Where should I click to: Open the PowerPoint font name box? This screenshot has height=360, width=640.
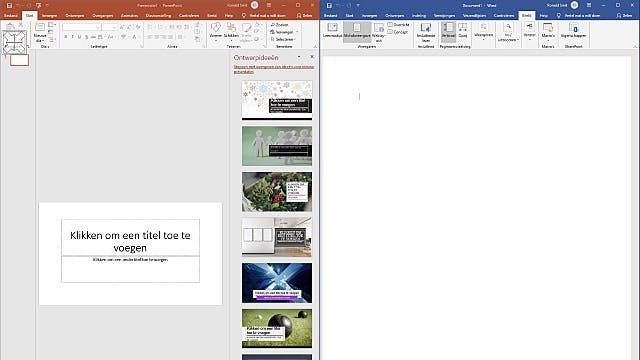click(81, 27)
